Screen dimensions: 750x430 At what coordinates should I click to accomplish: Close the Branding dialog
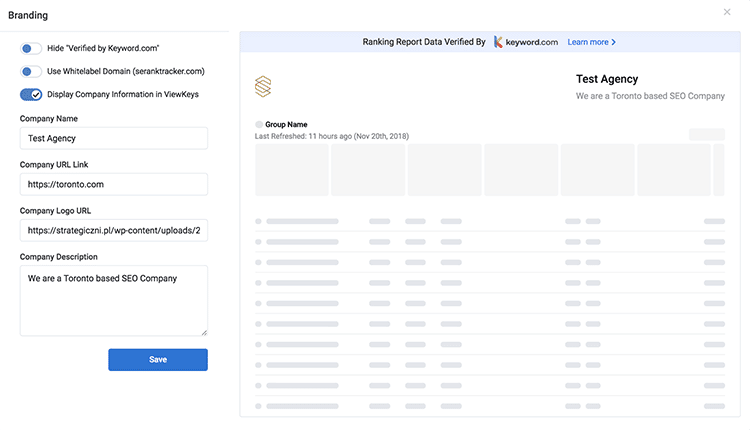click(x=727, y=12)
